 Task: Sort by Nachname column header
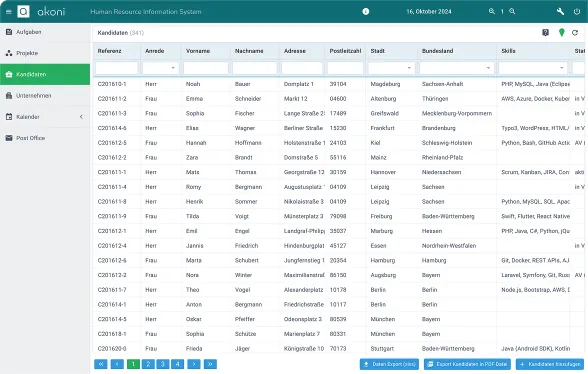coord(249,51)
